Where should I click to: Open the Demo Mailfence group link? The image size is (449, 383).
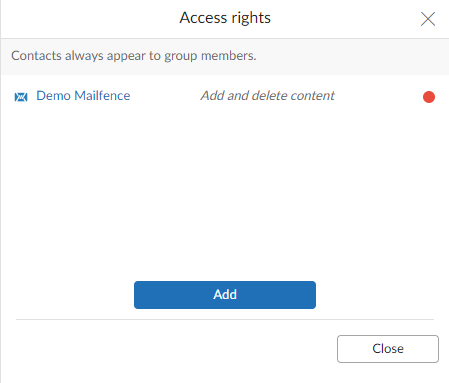coord(83,96)
